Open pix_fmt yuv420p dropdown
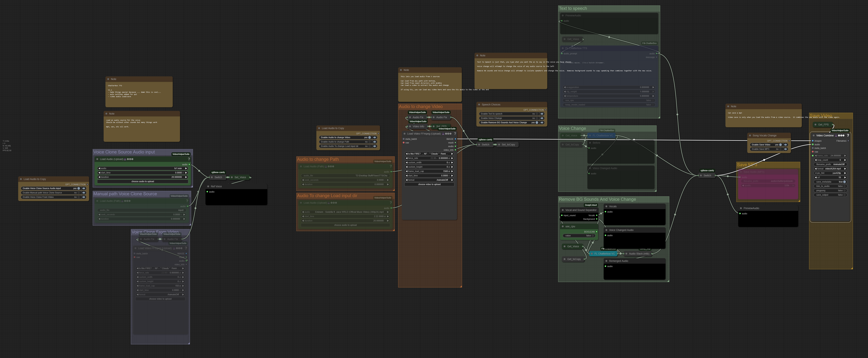The height and width of the screenshot is (358, 868). [x=831, y=173]
